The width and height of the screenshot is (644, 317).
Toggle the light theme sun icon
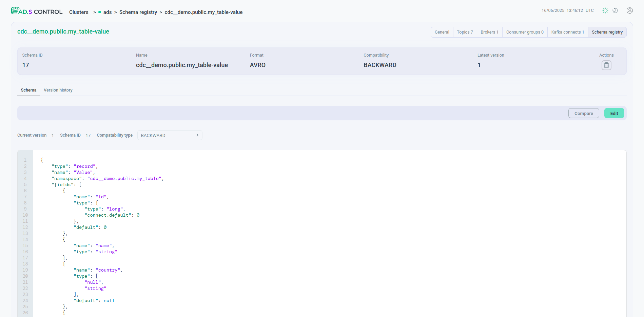coord(605,11)
